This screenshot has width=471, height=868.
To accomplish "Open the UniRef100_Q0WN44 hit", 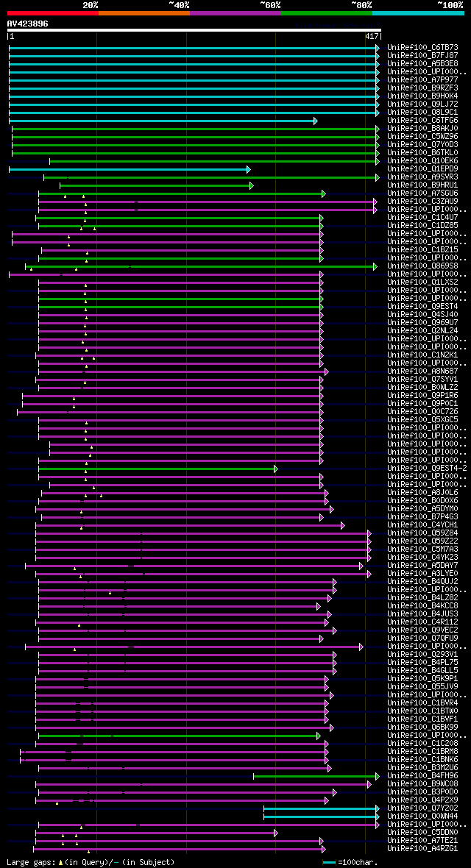I will (x=422, y=817).
